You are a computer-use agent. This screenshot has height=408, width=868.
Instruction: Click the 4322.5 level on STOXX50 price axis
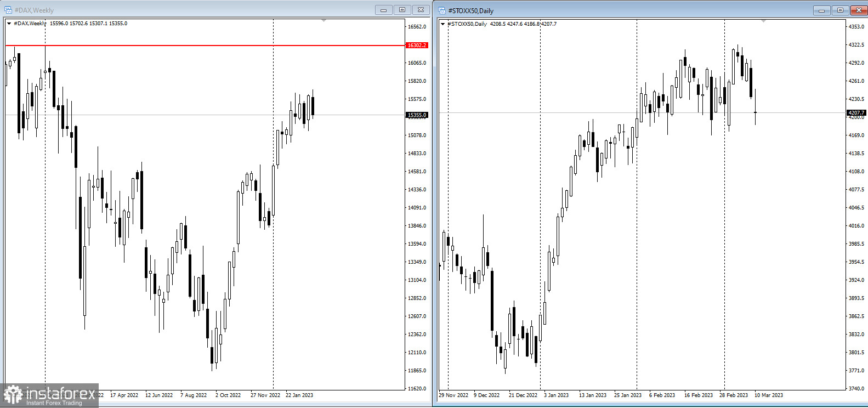(856, 45)
